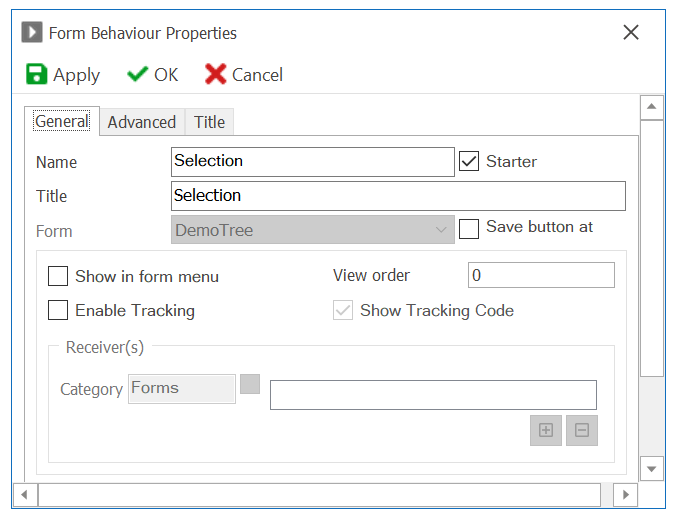The image size is (679, 515).
Task: Click the View order input field
Action: 541,275
